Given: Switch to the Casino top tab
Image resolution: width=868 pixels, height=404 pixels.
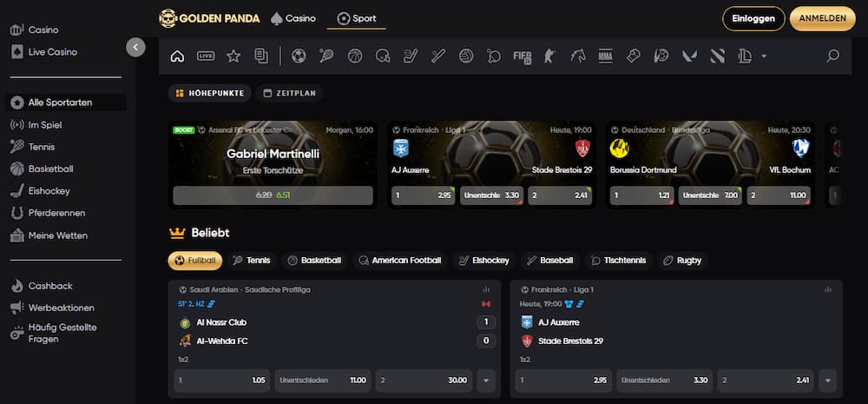Looking at the screenshot, I should click(293, 18).
